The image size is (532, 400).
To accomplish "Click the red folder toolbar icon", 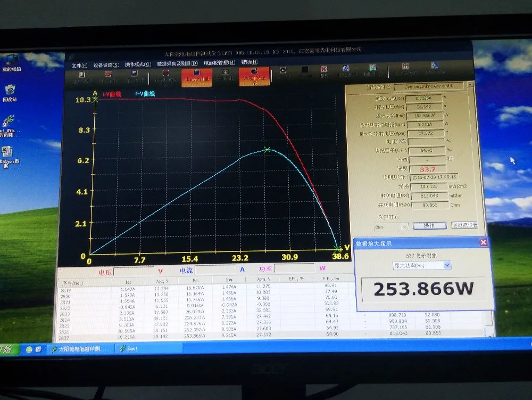I will coord(108,74).
